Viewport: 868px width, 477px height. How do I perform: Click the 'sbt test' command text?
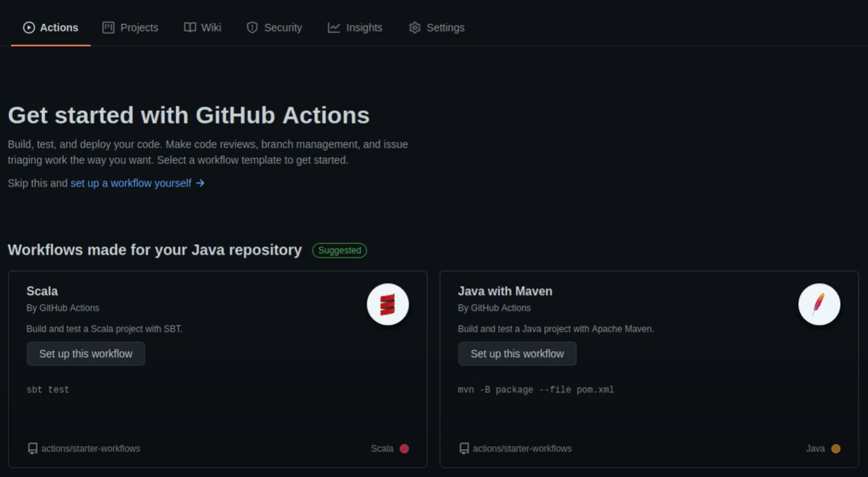pos(48,389)
